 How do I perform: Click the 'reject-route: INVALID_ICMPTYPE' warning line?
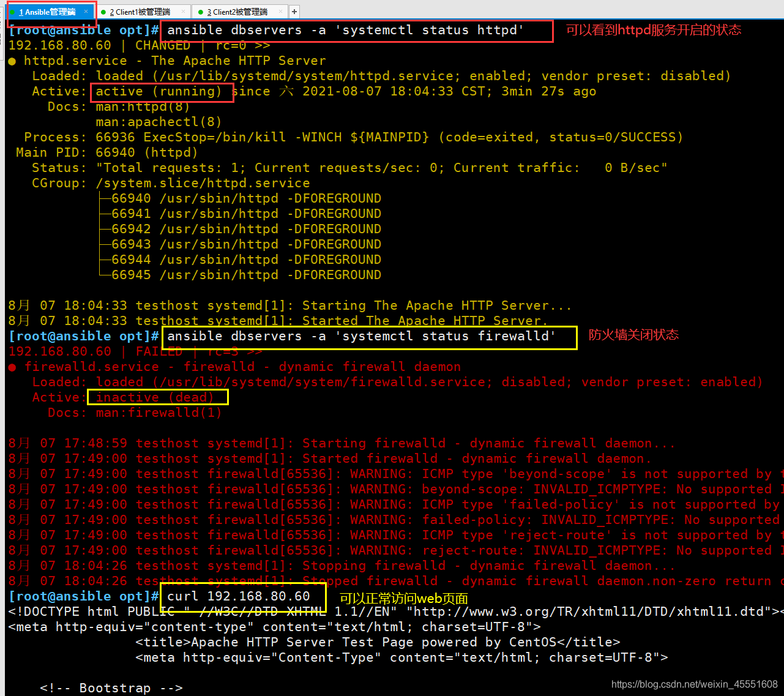point(396,550)
